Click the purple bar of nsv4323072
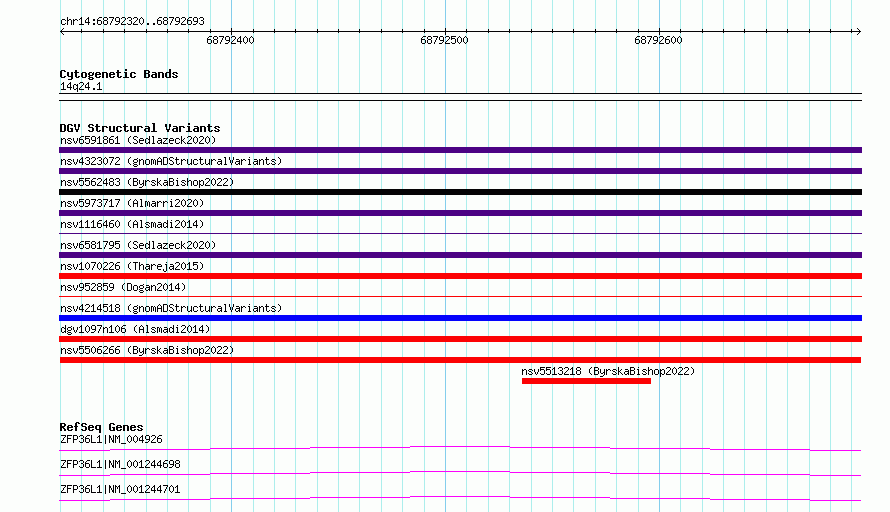This screenshot has height=512, width=890. coord(460,171)
